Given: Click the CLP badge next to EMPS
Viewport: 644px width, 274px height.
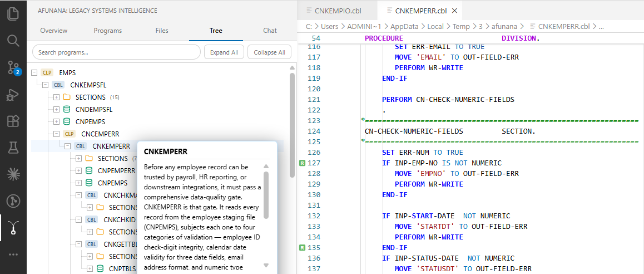Looking at the screenshot, I should [x=47, y=73].
